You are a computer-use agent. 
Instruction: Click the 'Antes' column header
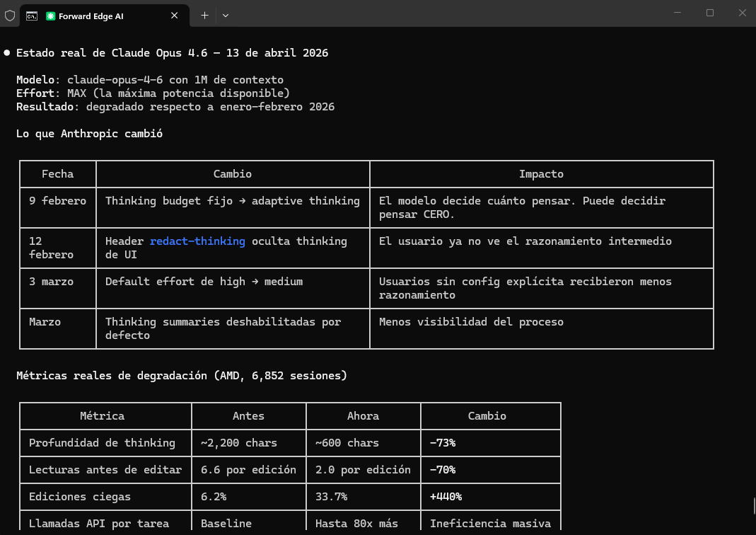click(x=248, y=416)
